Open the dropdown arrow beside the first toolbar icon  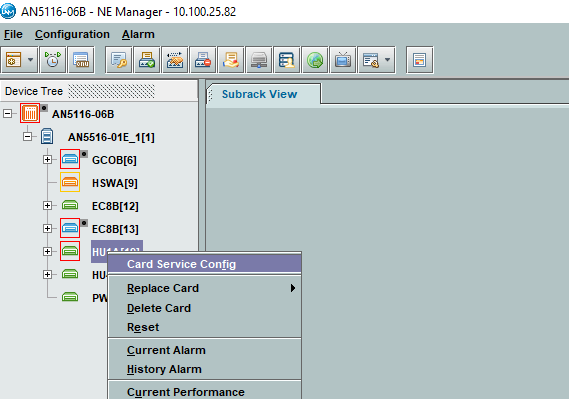point(30,60)
